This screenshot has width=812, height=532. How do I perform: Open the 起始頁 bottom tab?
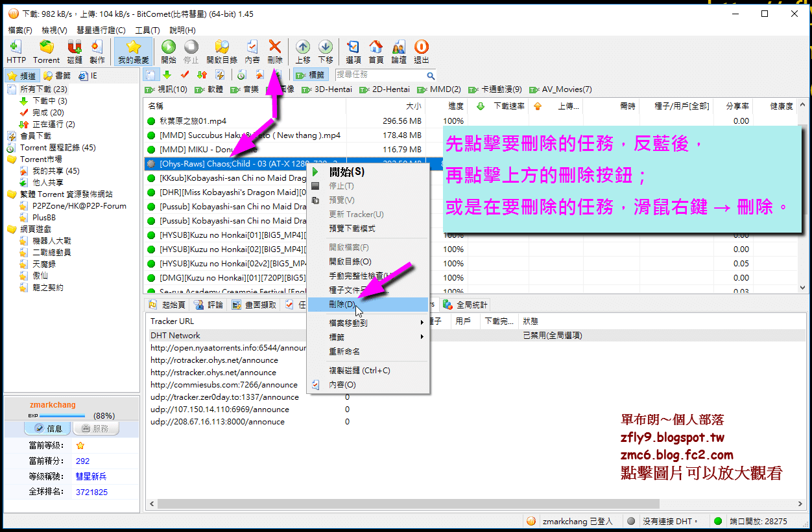click(x=167, y=305)
